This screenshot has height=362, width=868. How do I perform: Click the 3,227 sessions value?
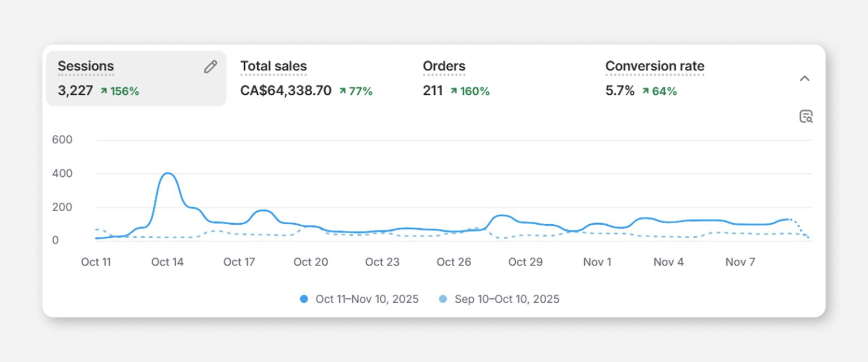(x=75, y=91)
